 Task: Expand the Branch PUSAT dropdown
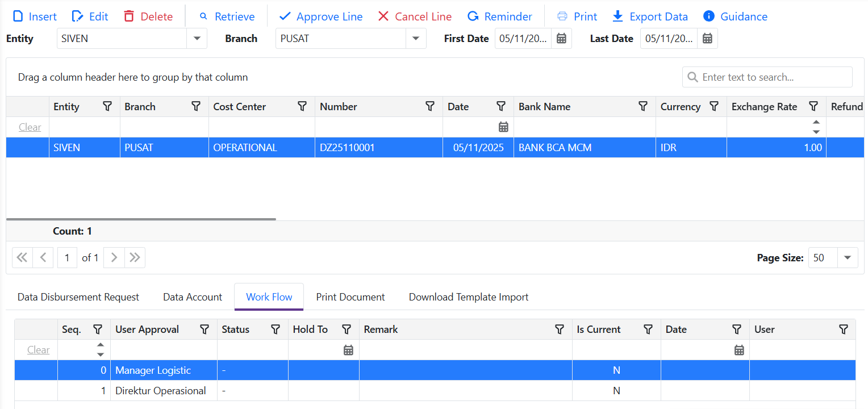pyautogui.click(x=416, y=39)
